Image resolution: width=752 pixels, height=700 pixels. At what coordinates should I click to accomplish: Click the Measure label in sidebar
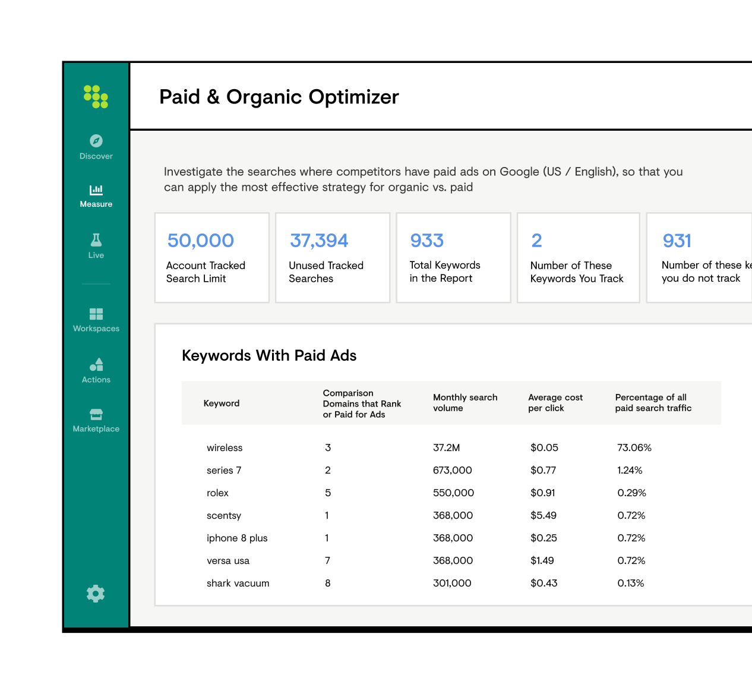pos(96,204)
